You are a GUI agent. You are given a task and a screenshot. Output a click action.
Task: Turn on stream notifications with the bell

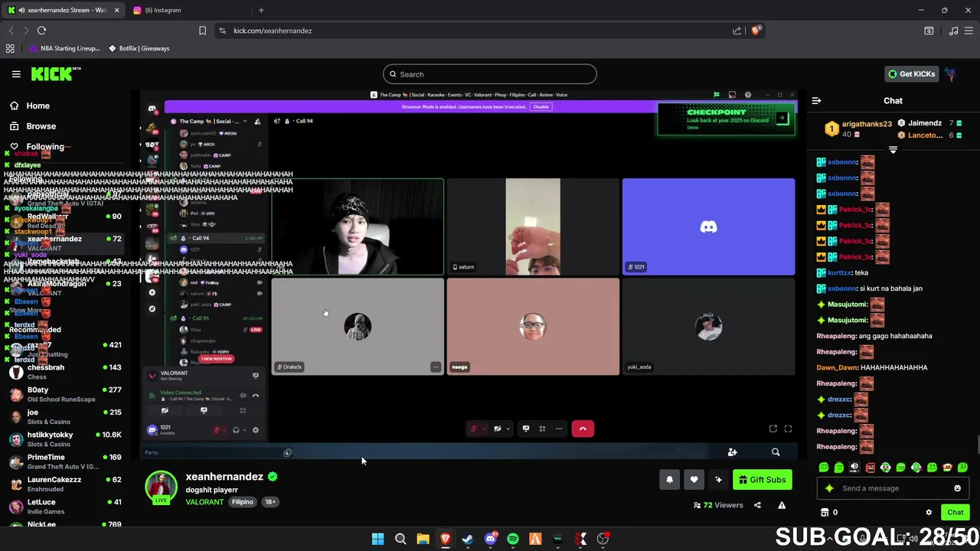669,480
